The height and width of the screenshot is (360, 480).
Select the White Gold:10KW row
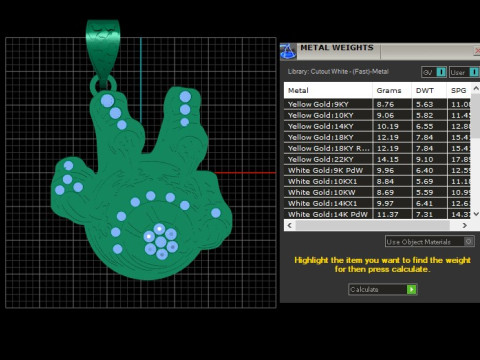coord(377,192)
